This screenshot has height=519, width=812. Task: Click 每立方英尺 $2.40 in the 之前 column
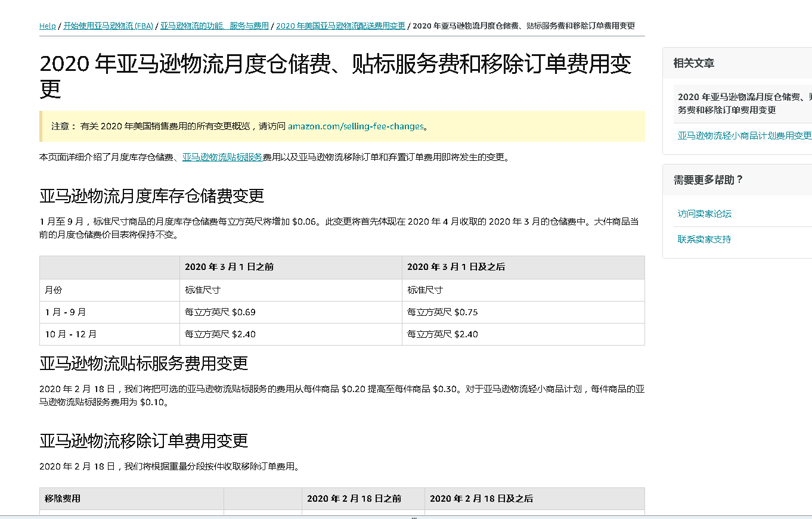tap(291, 334)
